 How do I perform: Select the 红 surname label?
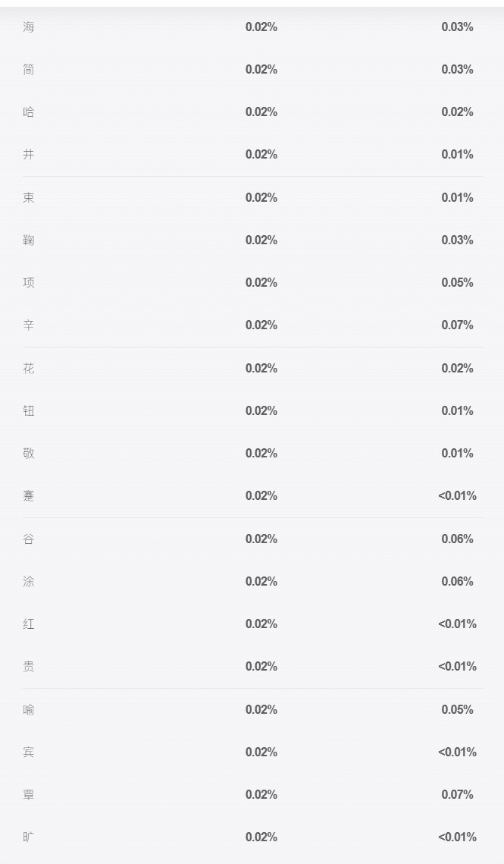29,624
